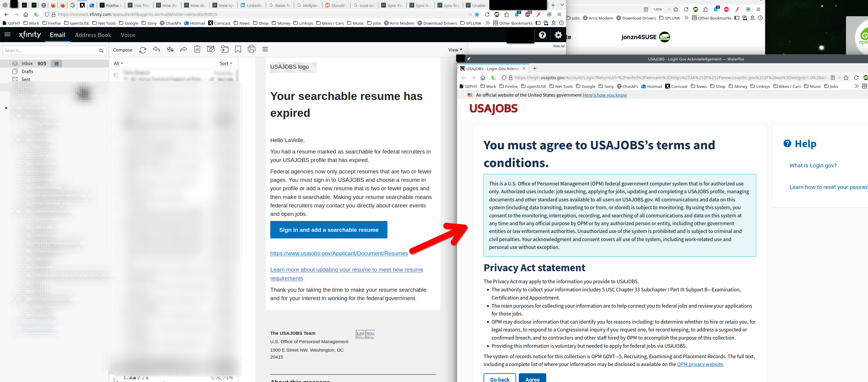Open Inbox folder actions menu
This screenshot has height=382, width=868.
point(57,64)
